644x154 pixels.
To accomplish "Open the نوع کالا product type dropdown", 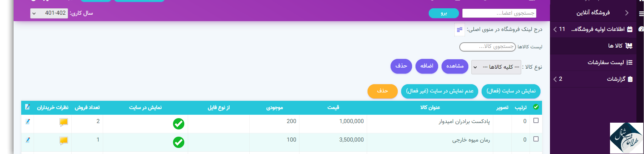I will pyautogui.click(x=496, y=67).
